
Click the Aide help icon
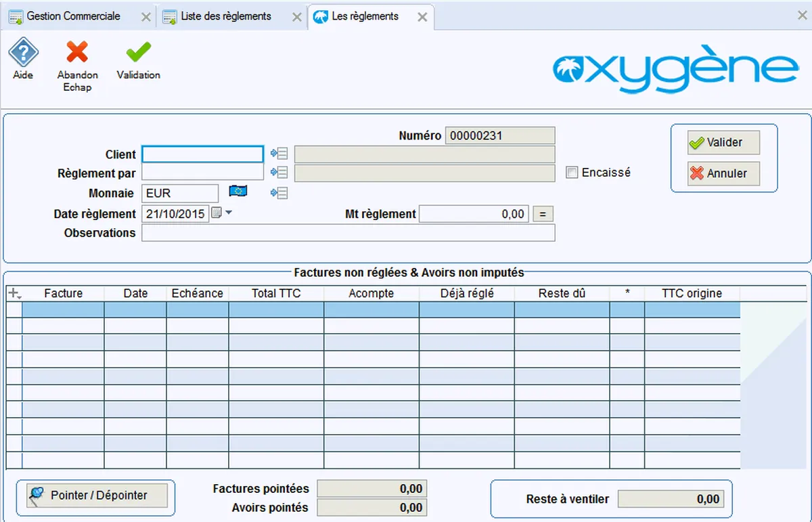[23, 53]
